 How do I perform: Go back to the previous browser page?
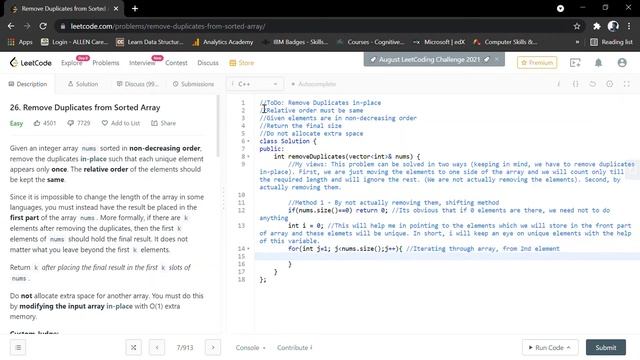coord(11,26)
